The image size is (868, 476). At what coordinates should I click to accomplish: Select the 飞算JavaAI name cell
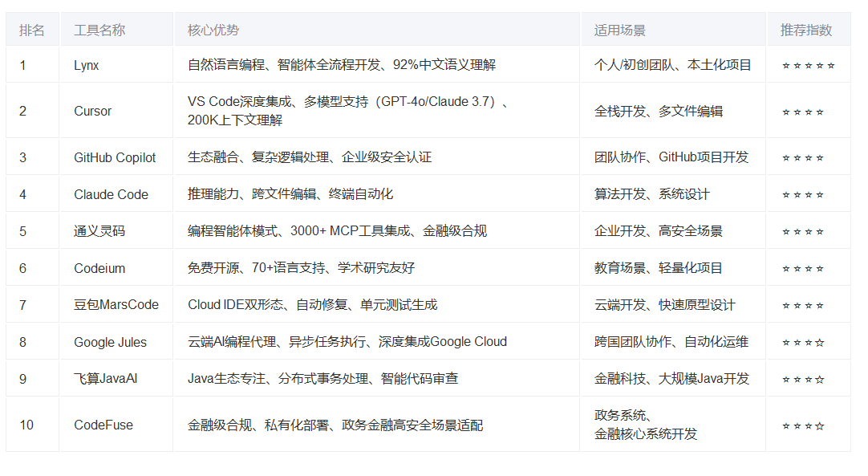[116, 379]
